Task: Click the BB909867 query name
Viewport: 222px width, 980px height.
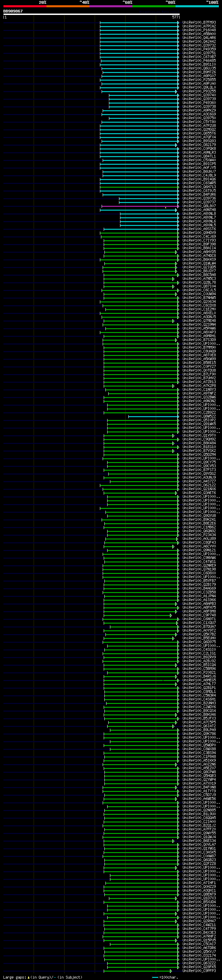Action: 13,11
